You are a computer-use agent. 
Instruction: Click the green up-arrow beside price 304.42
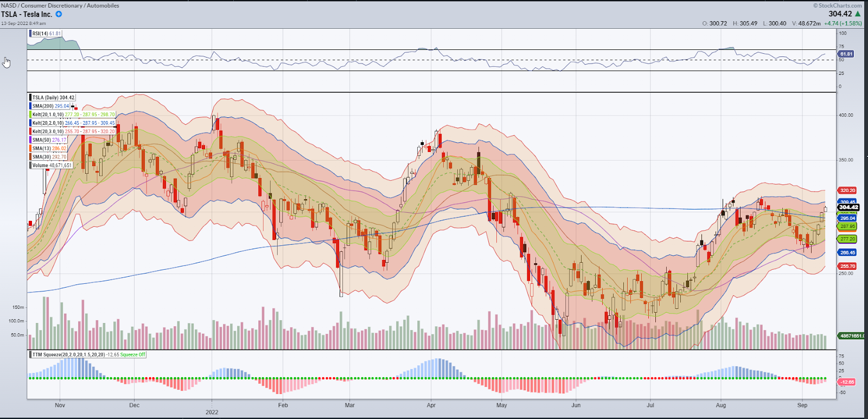click(x=858, y=14)
